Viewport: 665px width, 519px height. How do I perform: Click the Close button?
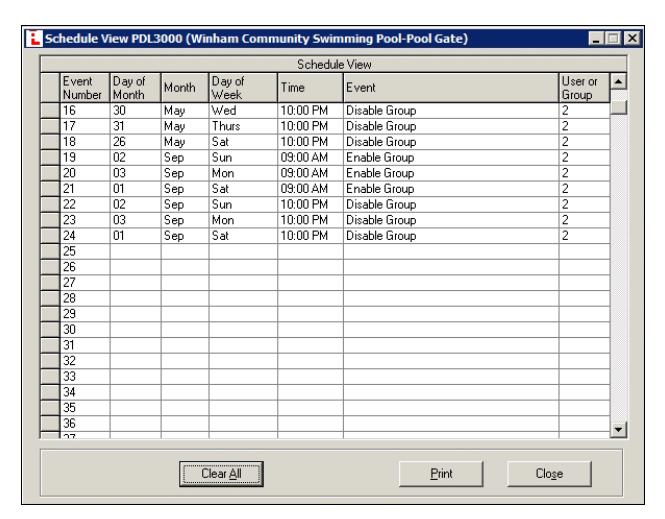tap(549, 474)
